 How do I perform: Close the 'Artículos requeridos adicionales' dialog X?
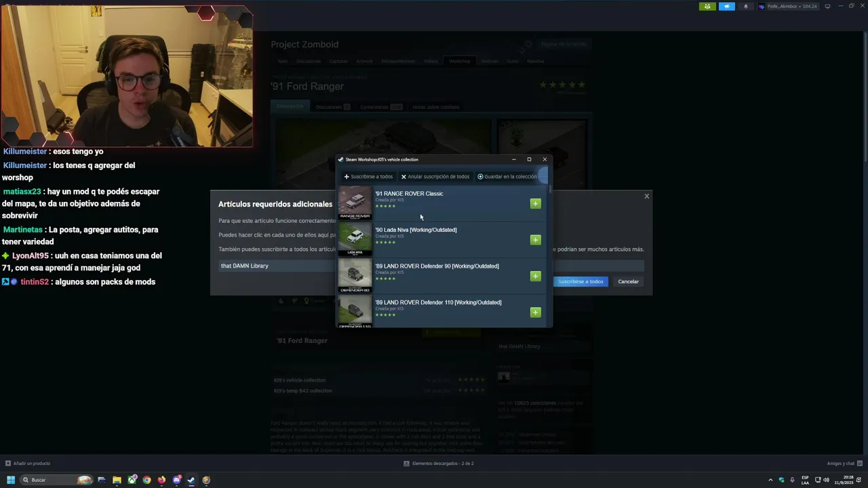[x=646, y=197]
